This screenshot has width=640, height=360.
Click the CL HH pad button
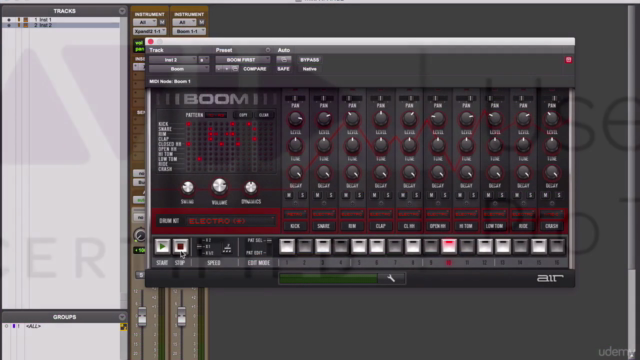click(x=409, y=226)
